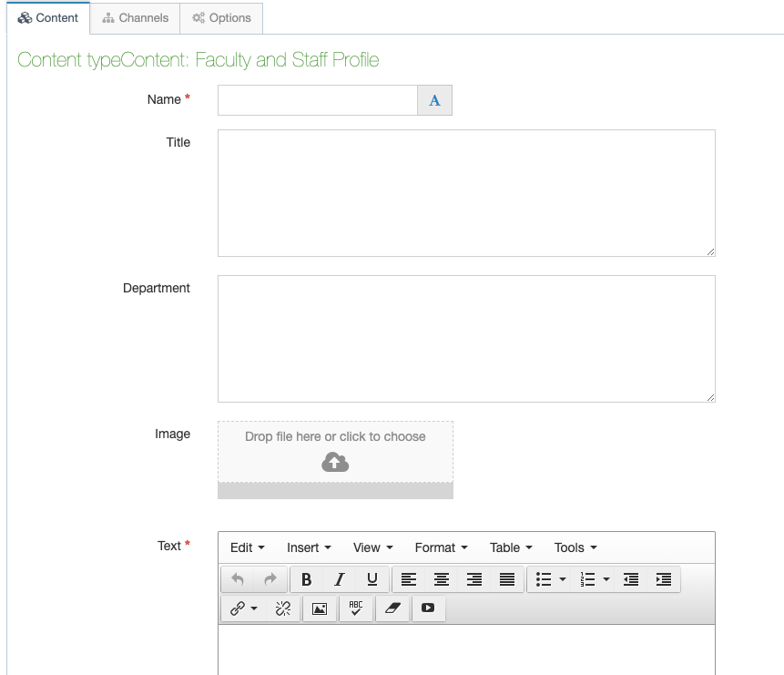784x675 pixels.
Task: Click the Image file upload drop zone
Action: [x=335, y=452]
